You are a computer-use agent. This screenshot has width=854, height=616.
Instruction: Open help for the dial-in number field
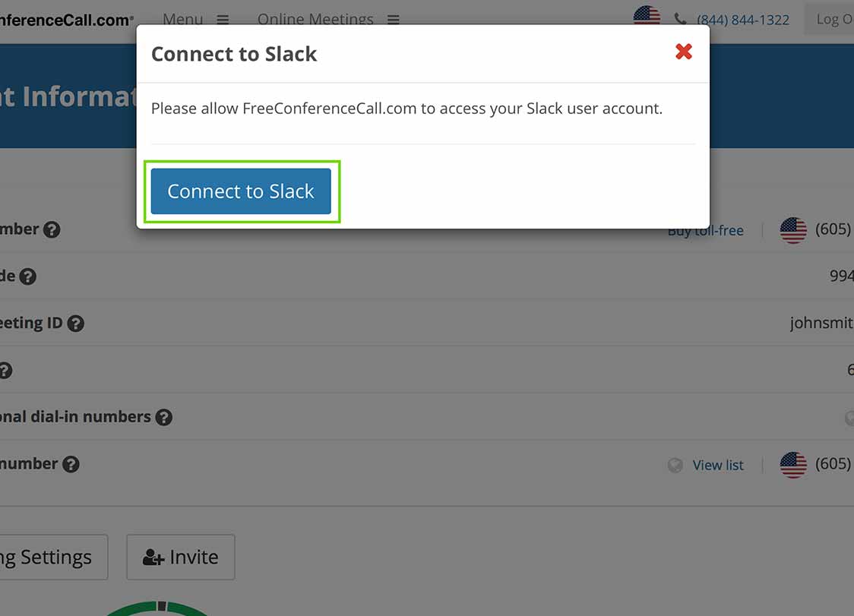(50, 229)
